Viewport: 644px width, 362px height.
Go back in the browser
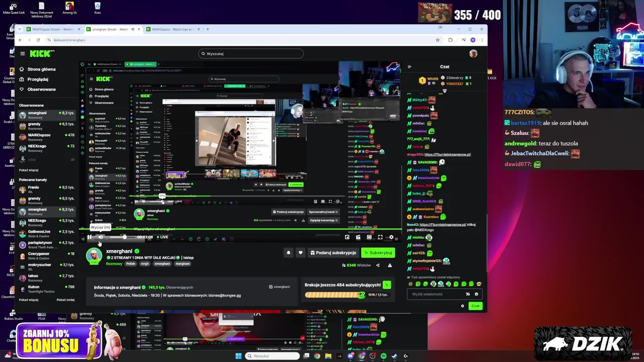coord(20,40)
